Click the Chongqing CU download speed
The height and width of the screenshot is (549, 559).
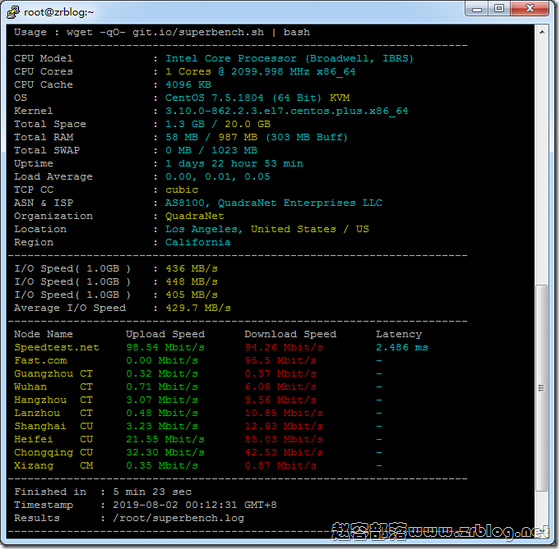(284, 452)
